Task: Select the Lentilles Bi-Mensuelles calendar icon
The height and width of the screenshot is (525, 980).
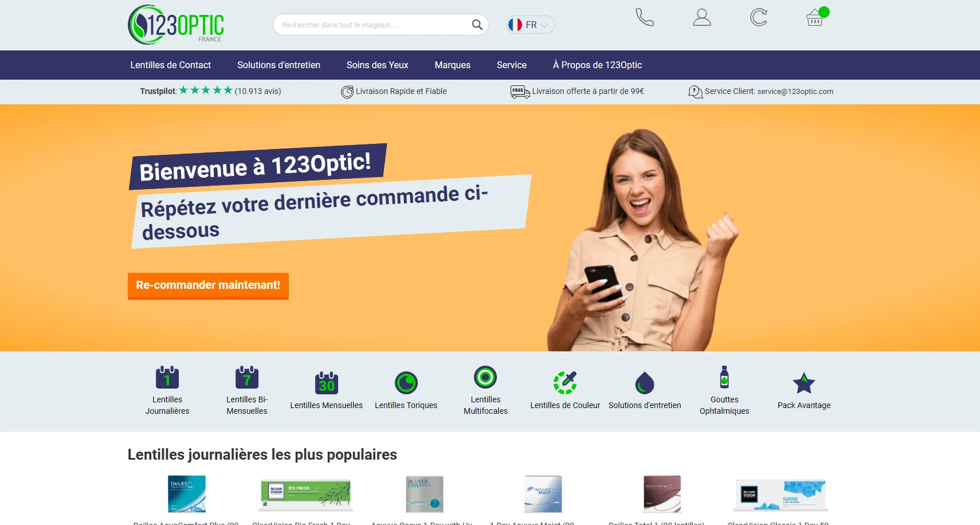Action: (x=247, y=377)
